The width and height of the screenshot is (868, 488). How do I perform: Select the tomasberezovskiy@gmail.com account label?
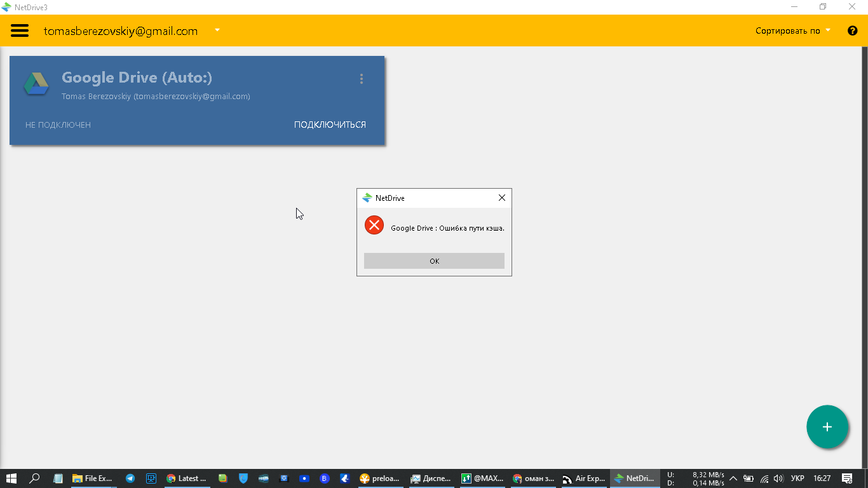pyautogui.click(x=121, y=30)
